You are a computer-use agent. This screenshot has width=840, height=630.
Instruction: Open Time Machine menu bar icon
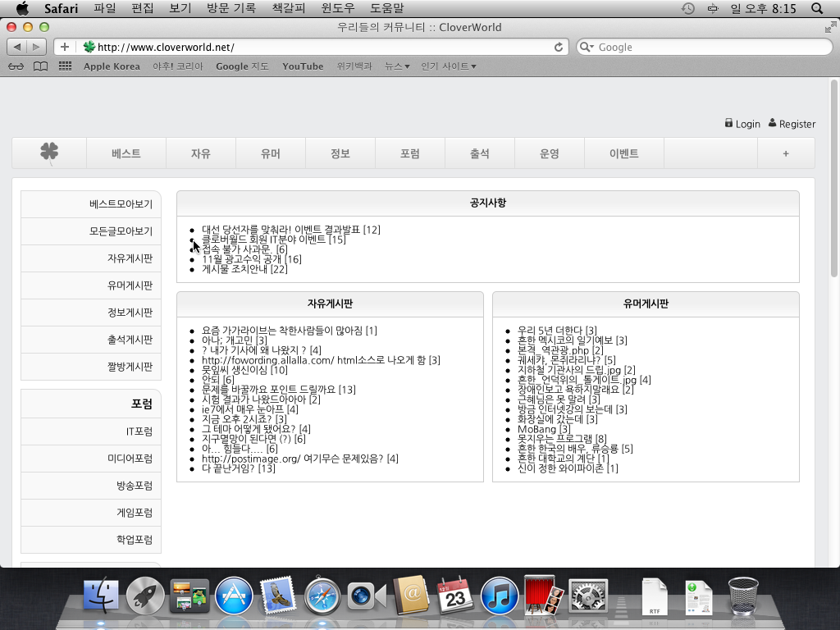pyautogui.click(x=687, y=8)
